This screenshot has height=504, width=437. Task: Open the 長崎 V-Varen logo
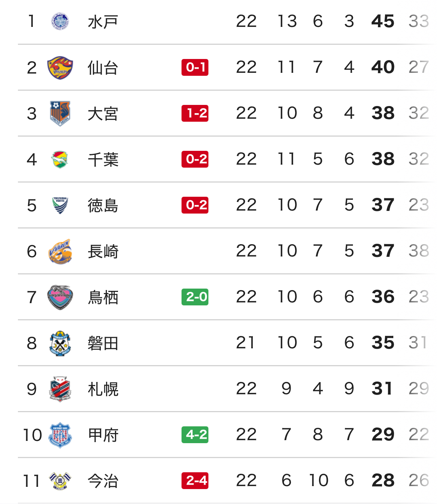[60, 251]
